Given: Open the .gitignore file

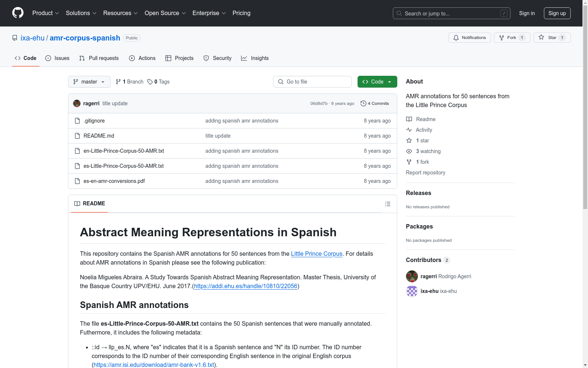Looking at the screenshot, I should pos(94,121).
